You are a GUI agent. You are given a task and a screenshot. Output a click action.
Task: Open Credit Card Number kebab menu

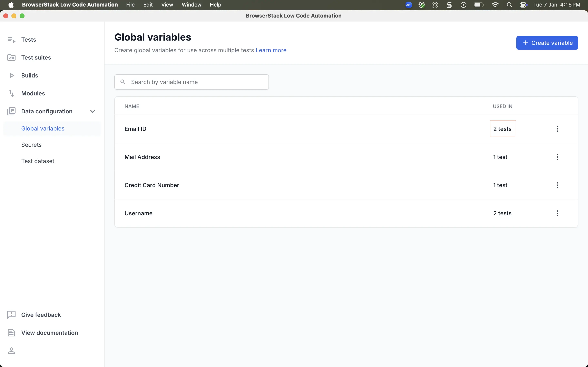(x=557, y=185)
